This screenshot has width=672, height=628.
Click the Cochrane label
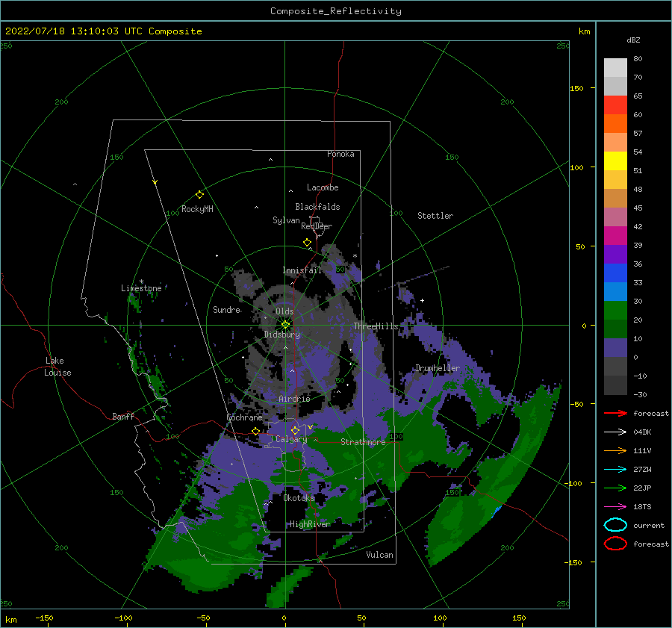coord(244,417)
